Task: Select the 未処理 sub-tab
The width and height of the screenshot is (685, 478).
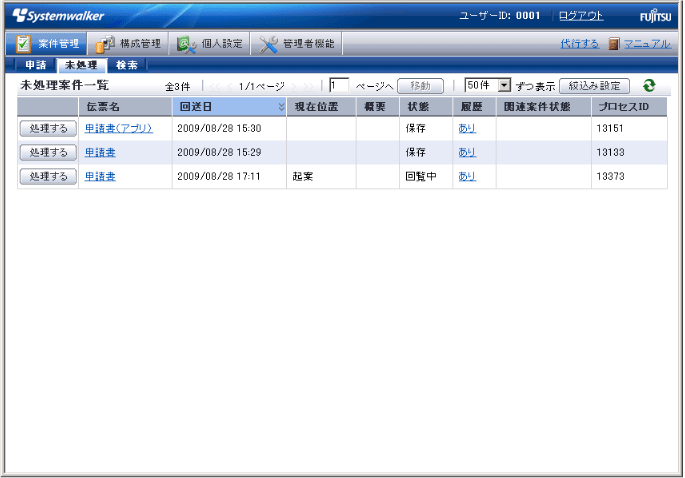Action: pos(81,65)
